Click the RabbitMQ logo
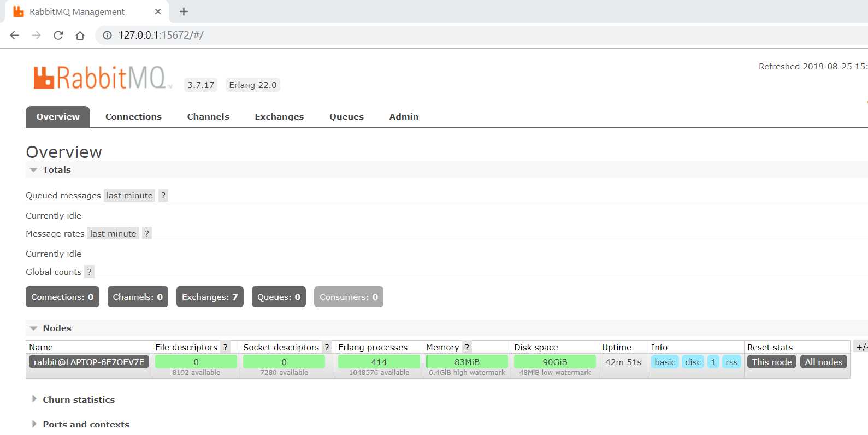The image size is (868, 435). coord(102,78)
